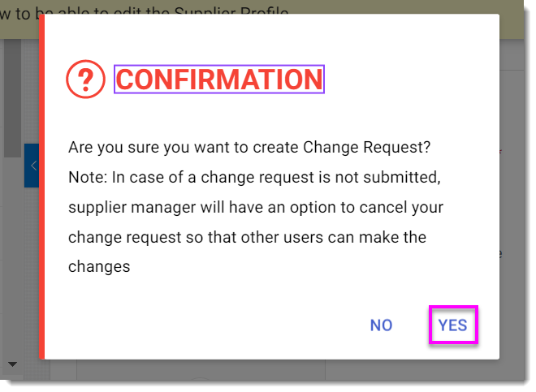Image resolution: width=536 pixels, height=392 pixels.
Task: Click the dark vertical scrollbar thumb on left
Action: (x=11, y=97)
